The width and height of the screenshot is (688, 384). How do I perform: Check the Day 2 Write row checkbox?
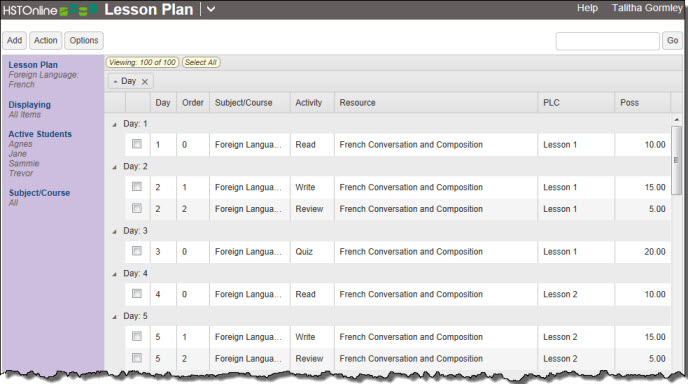(x=137, y=187)
